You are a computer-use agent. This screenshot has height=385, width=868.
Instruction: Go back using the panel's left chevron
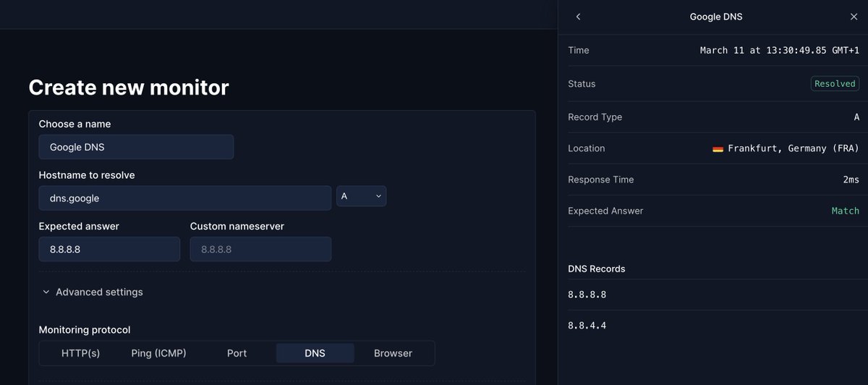[578, 17]
